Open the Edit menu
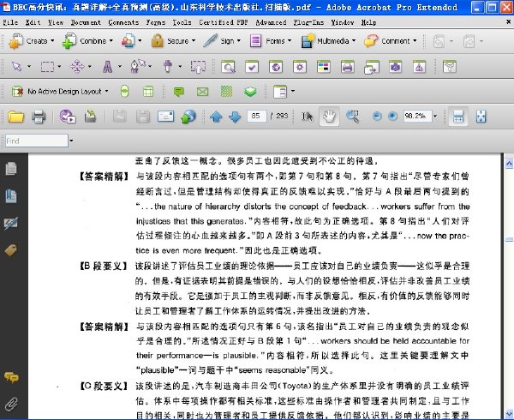Viewport: 514px width, 420px height. click(33, 22)
